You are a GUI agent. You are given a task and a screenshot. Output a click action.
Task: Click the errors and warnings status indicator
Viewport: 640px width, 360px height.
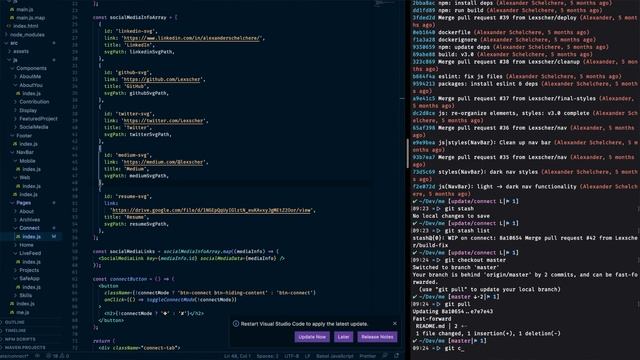coord(58,356)
